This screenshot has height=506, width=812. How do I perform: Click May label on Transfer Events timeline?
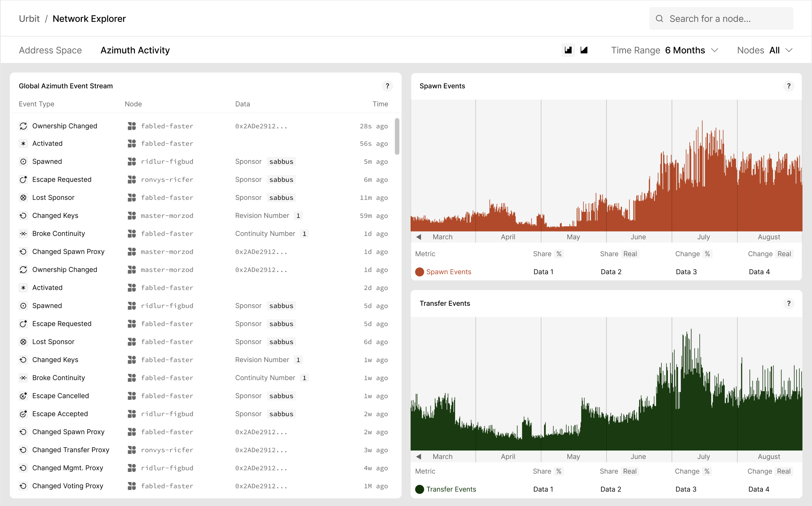coord(573,456)
